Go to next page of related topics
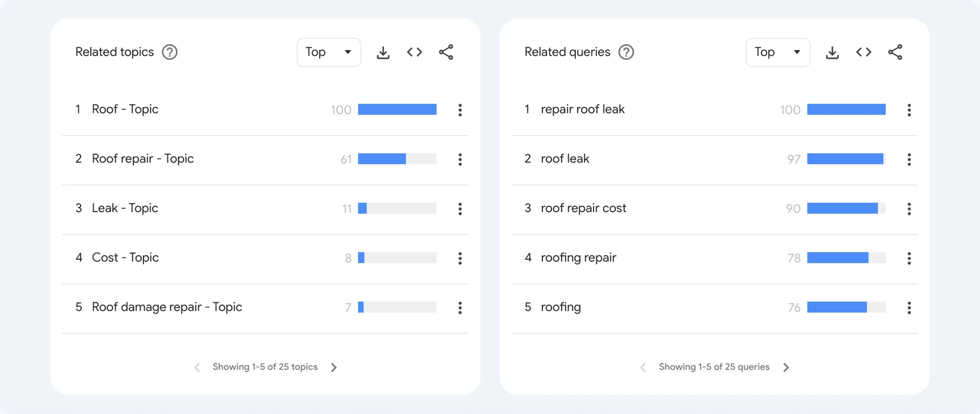980x414 pixels. (x=334, y=367)
